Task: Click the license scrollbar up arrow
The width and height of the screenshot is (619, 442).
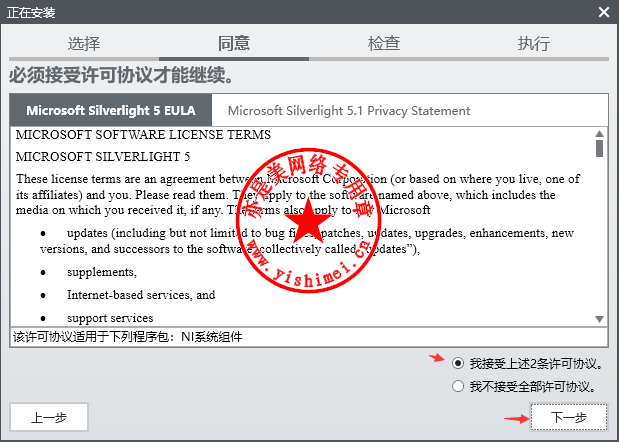Action: click(600, 134)
